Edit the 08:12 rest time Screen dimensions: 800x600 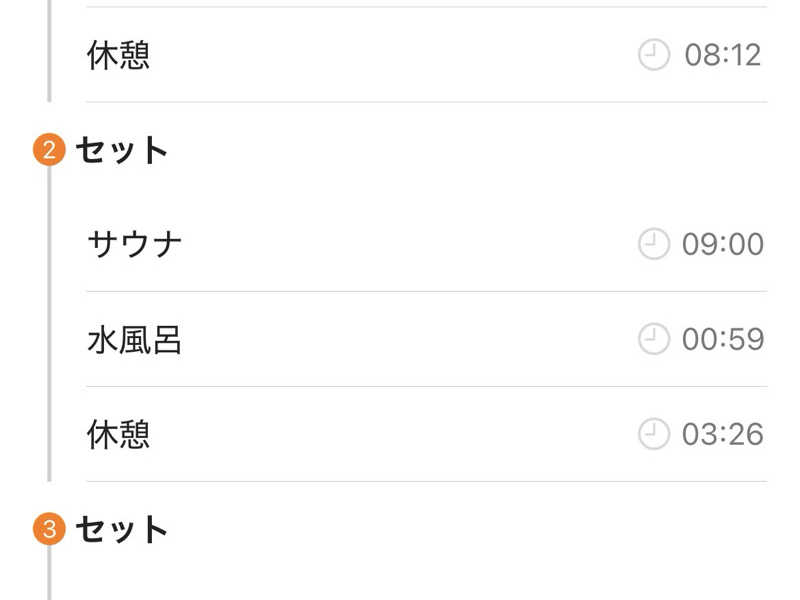tap(723, 54)
